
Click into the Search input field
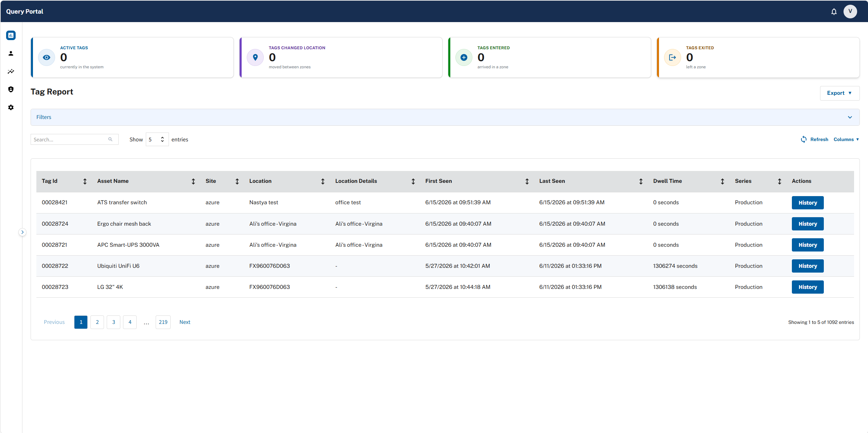tap(70, 139)
